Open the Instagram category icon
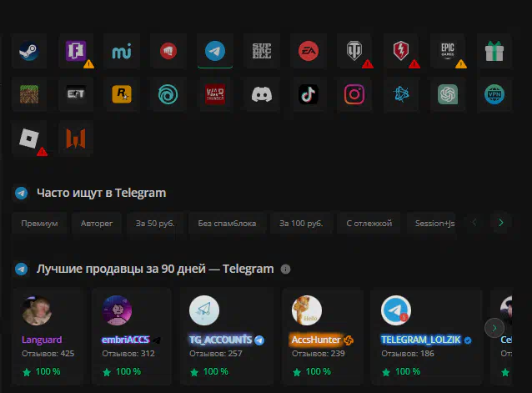 click(354, 94)
